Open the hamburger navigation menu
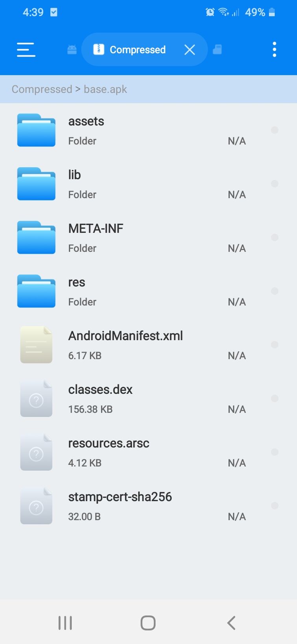297x644 pixels. click(x=26, y=50)
